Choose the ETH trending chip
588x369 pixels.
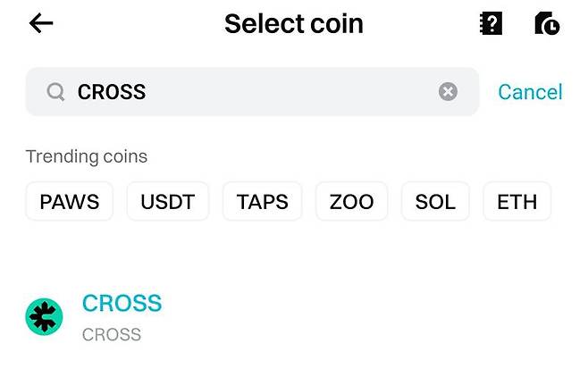tap(517, 201)
